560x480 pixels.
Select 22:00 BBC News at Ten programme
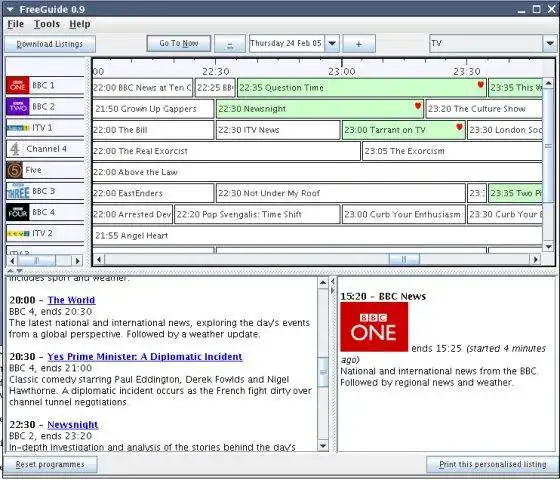click(x=142, y=88)
